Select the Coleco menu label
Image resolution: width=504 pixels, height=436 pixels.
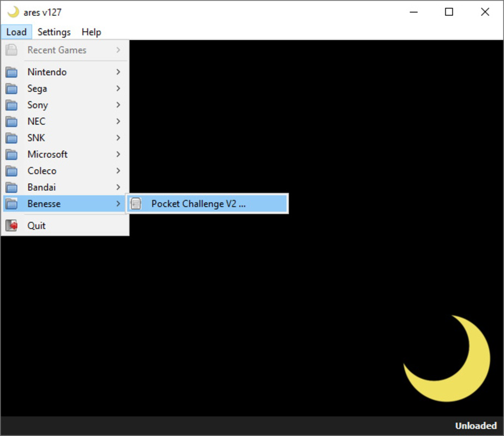click(42, 171)
